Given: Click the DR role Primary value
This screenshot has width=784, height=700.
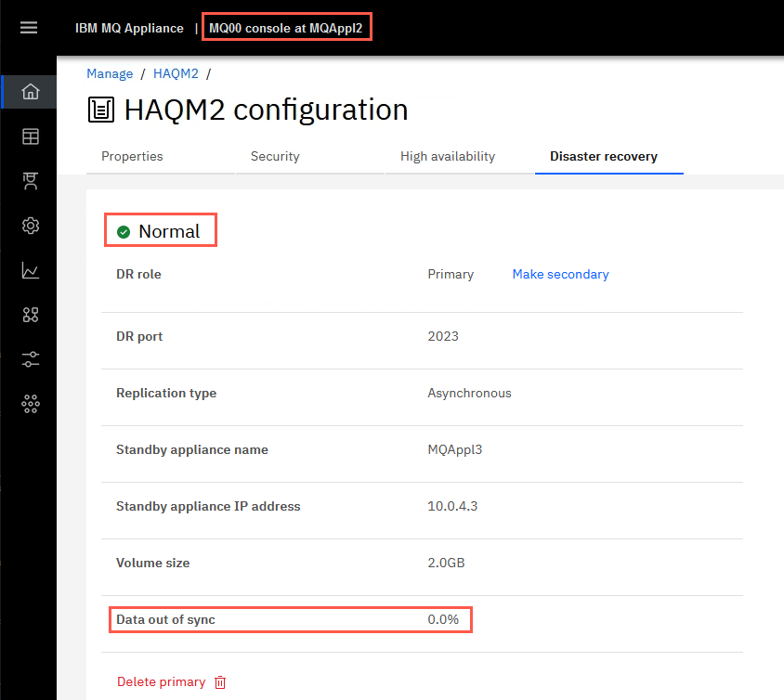Looking at the screenshot, I should pyautogui.click(x=451, y=274).
